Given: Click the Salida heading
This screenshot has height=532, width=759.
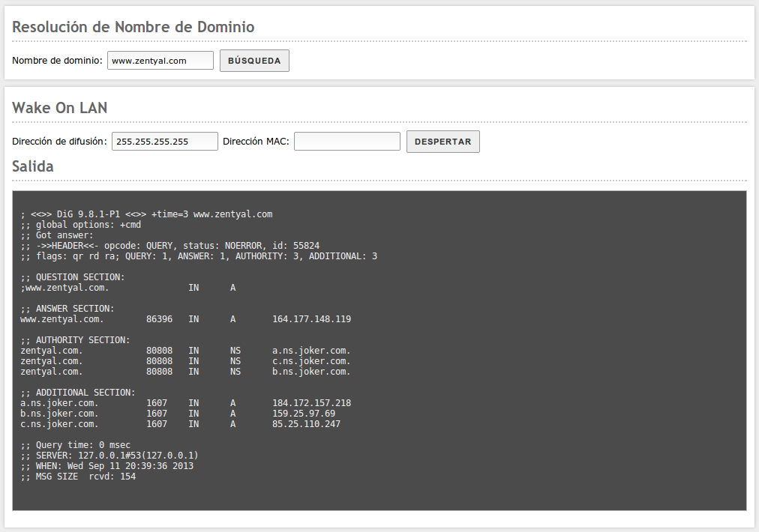Looking at the screenshot, I should pyautogui.click(x=33, y=166).
